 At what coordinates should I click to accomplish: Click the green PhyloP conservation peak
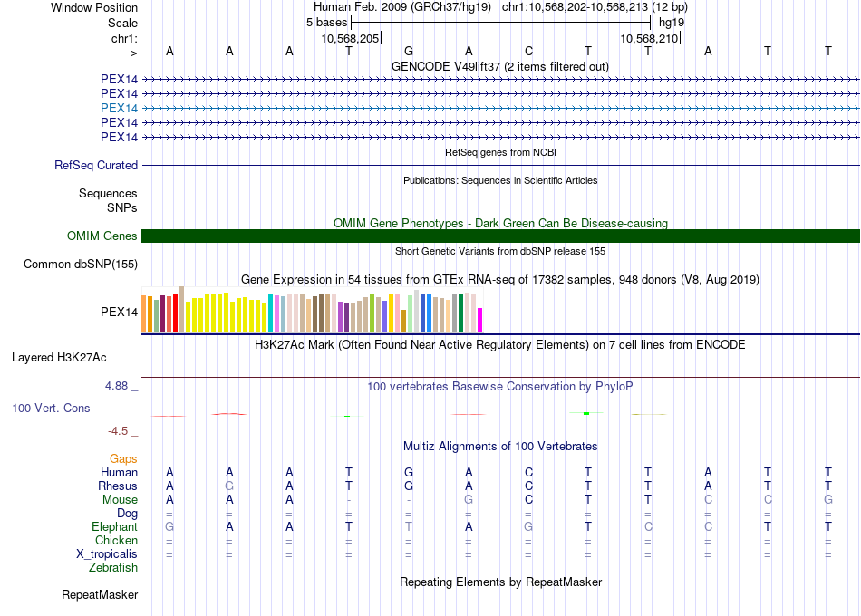(587, 413)
